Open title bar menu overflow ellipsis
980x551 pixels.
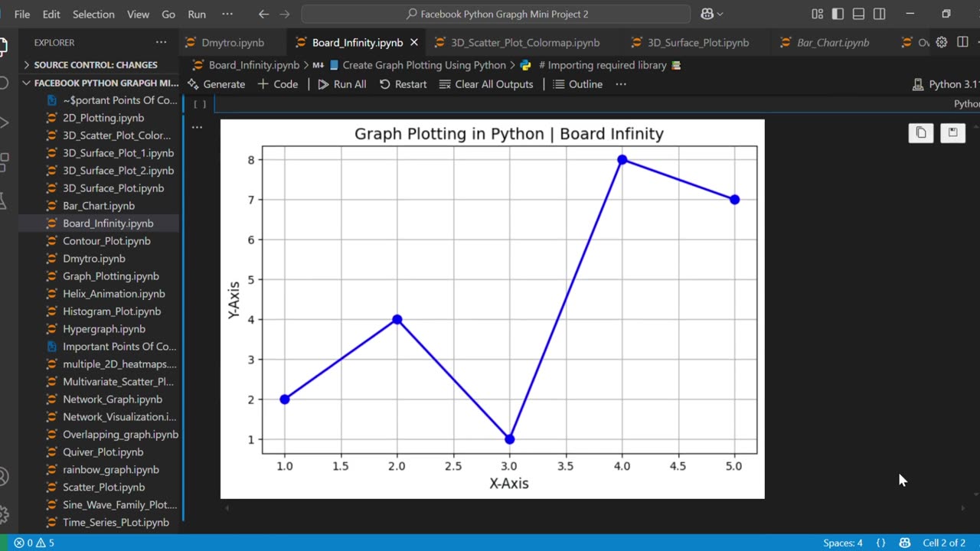tap(227, 14)
